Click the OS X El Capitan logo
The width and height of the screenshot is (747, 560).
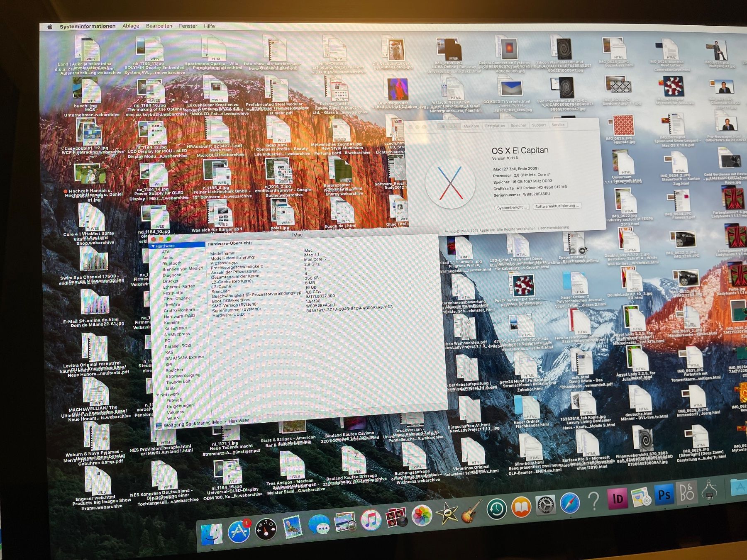coord(450,183)
